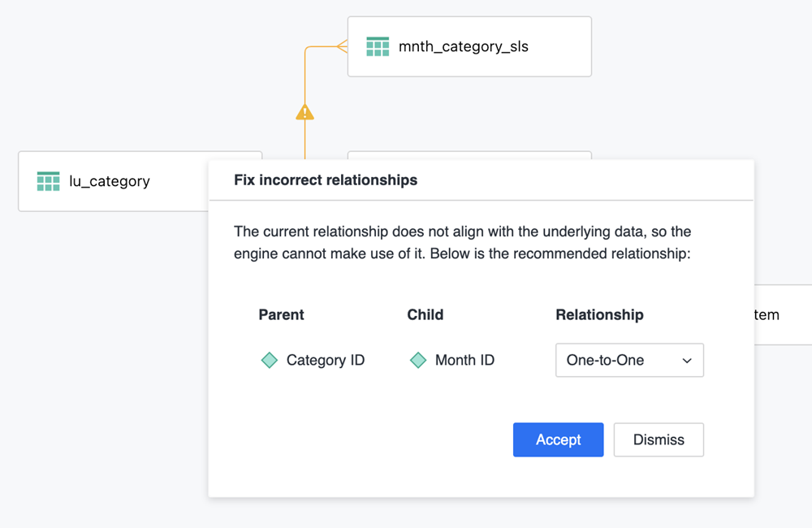The height and width of the screenshot is (528, 812).
Task: Click the Child column header
Action: 425,314
